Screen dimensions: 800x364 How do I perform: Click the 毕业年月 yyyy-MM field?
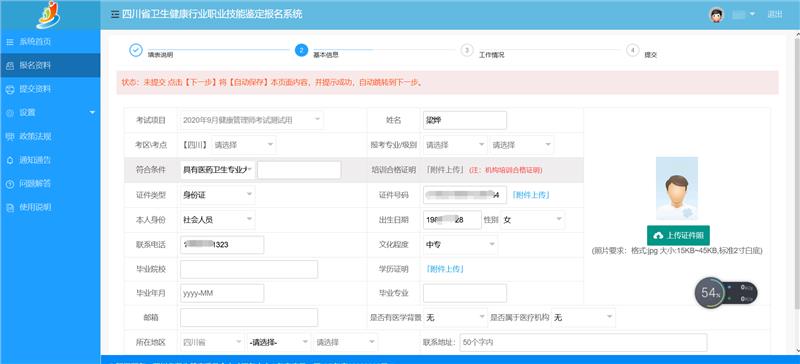point(222,293)
